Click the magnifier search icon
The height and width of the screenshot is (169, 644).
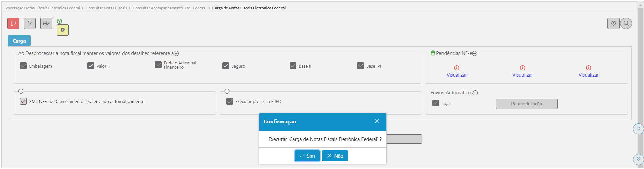(626, 23)
